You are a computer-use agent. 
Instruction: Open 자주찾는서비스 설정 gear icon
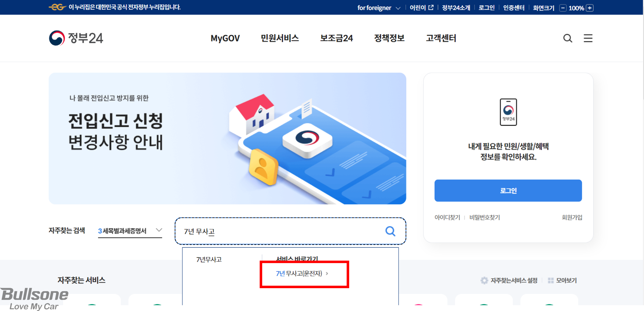pos(484,281)
